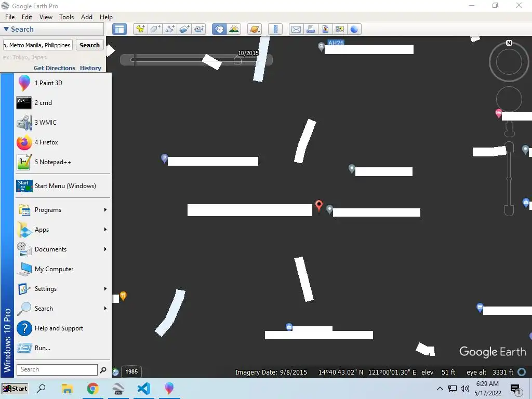Open the Edit menu
Image resolution: width=532 pixels, height=399 pixels.
[x=27, y=17]
